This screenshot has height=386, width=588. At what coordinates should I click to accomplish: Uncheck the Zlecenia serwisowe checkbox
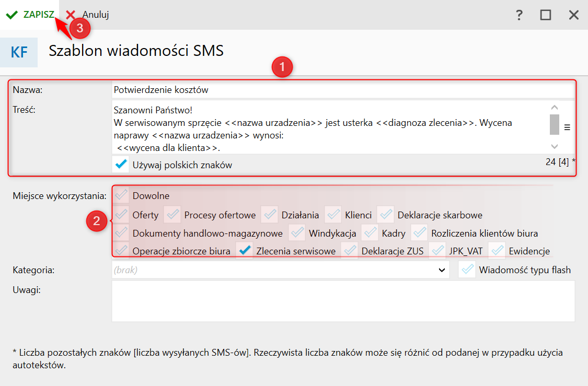tap(245, 250)
